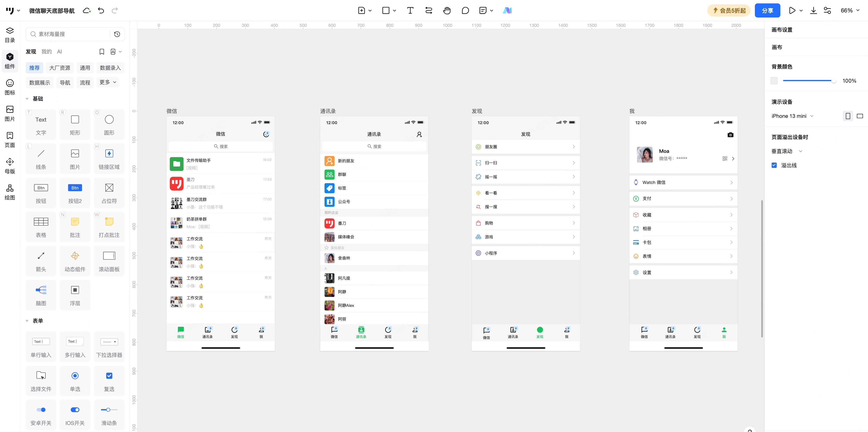Click the background opacity slider
Screen dimensions: 868x432
[809, 81]
